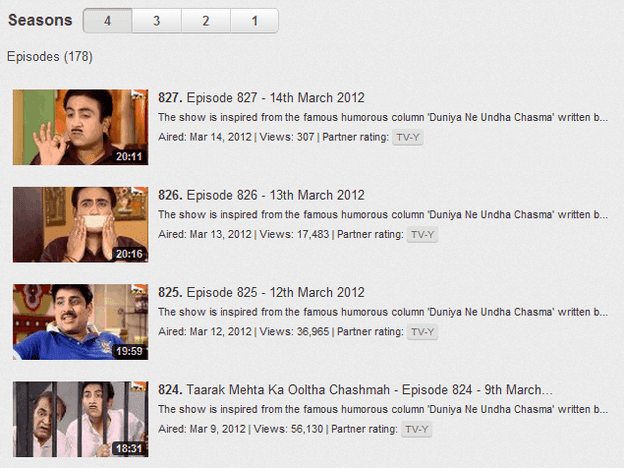Click the TV-Y rating badge for Episode 827
The width and height of the screenshot is (624, 468).
[x=408, y=137]
